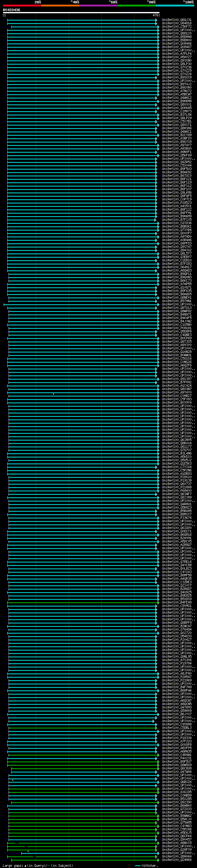Click the white query sequence bar
197x868 pixels.
click(x=81, y=13)
